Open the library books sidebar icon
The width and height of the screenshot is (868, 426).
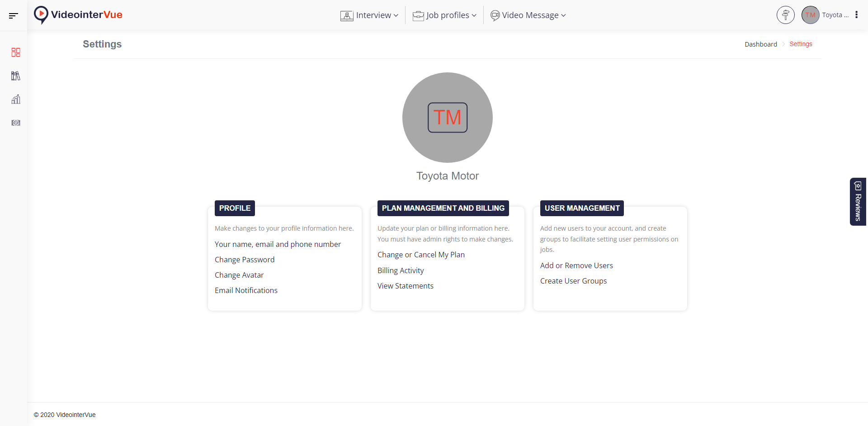[x=16, y=76]
